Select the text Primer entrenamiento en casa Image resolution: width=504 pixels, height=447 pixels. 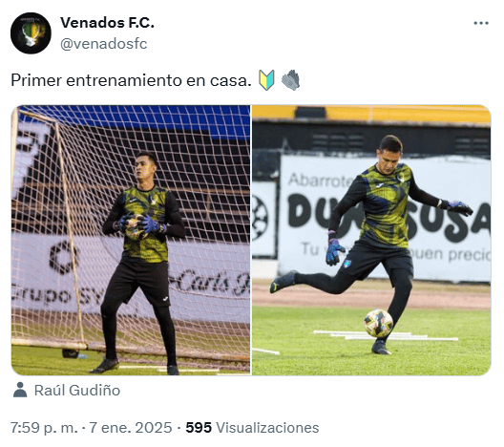[x=131, y=80]
